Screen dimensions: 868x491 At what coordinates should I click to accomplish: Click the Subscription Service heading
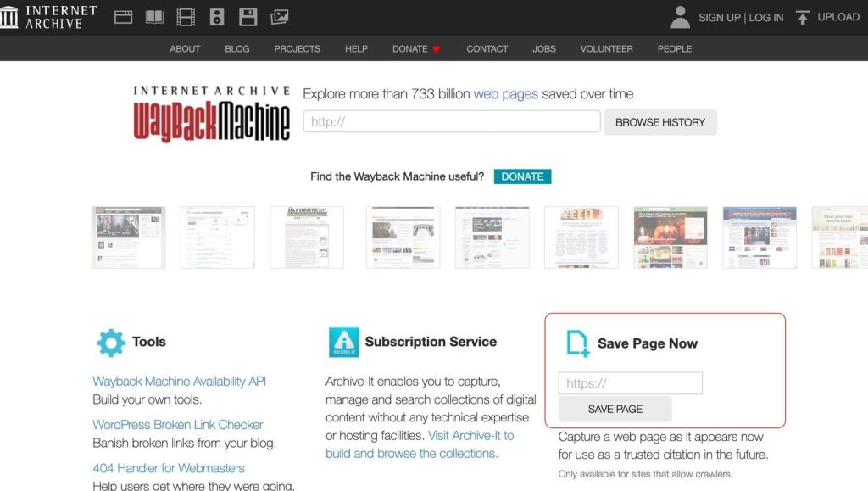pos(431,342)
